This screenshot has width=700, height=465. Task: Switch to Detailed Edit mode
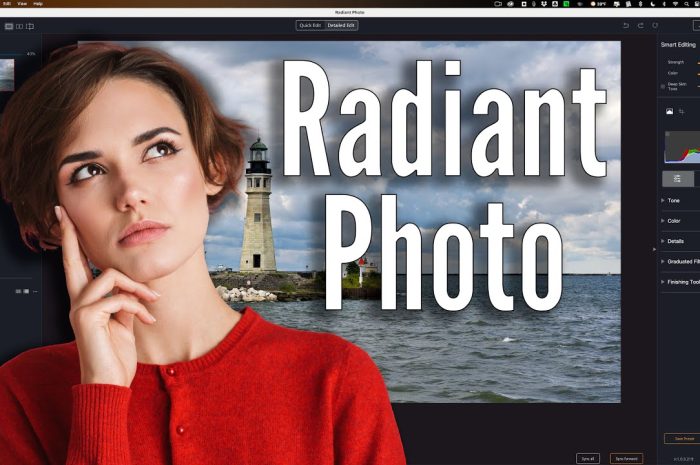(341, 25)
